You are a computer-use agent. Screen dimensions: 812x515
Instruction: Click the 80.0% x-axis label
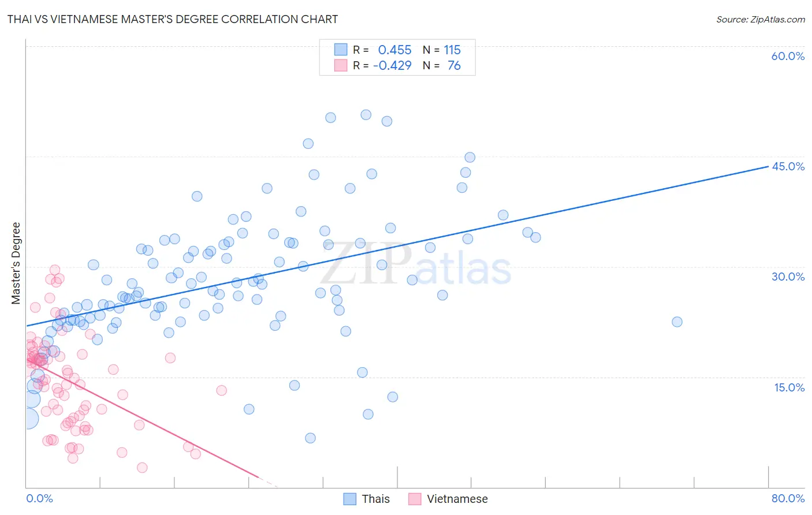pos(788,498)
